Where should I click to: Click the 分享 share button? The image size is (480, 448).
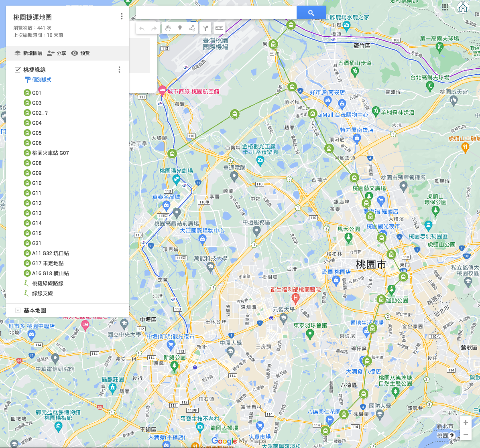[x=56, y=53]
